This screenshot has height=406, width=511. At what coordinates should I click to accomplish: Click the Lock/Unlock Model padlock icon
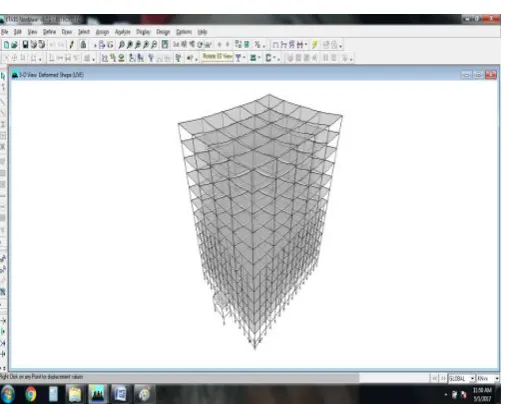coord(83,44)
